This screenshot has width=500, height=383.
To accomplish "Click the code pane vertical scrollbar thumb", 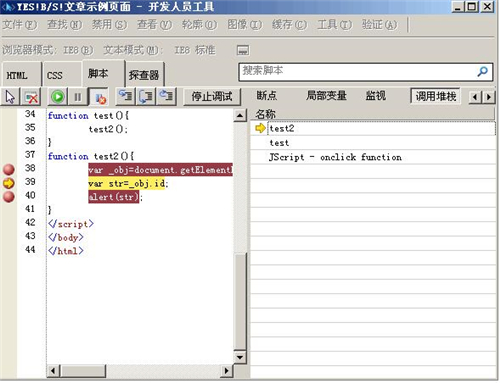I will (x=240, y=301).
